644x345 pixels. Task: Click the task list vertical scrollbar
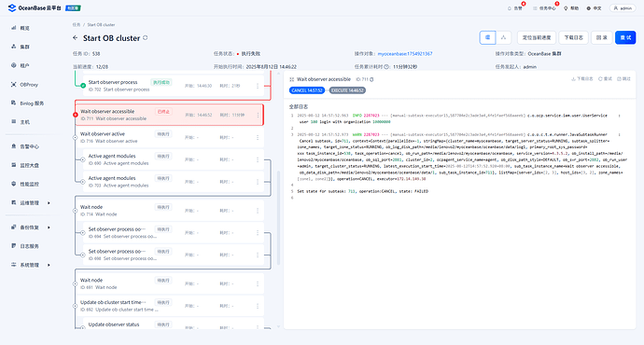pos(278,217)
